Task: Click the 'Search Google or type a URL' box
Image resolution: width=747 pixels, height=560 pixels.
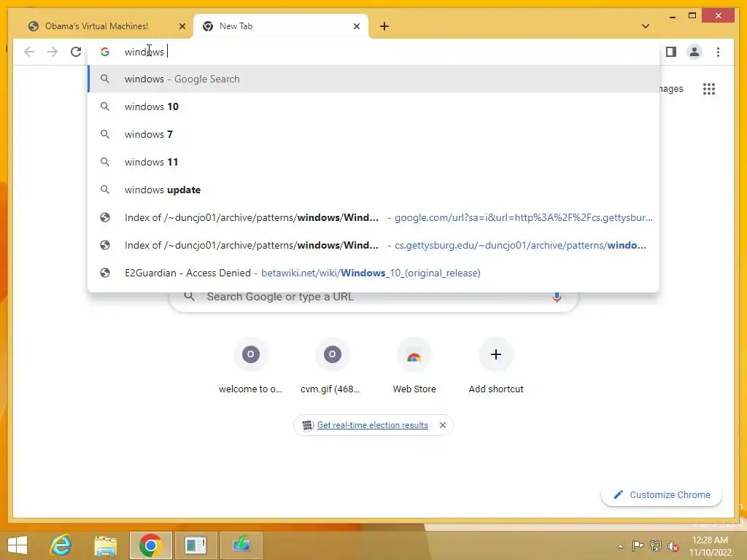Action: point(373,297)
